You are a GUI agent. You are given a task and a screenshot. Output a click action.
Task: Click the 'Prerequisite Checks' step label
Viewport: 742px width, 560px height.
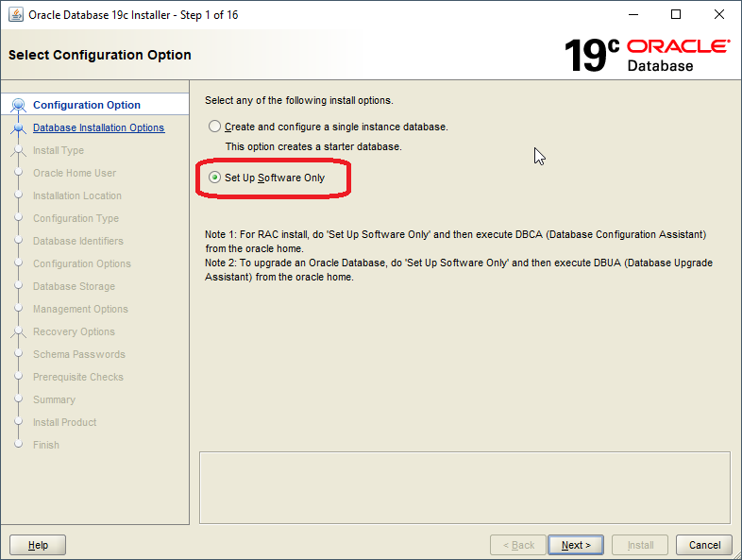click(x=78, y=378)
